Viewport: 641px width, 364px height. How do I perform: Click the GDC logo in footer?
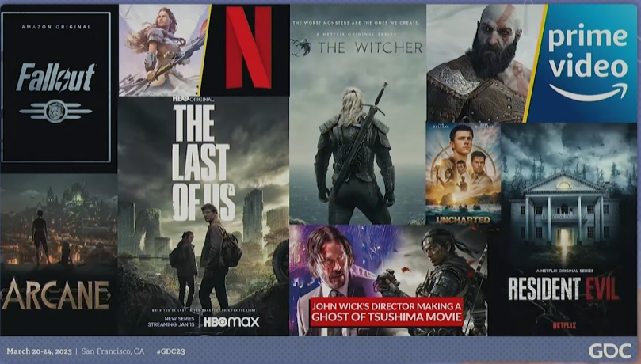point(610,351)
